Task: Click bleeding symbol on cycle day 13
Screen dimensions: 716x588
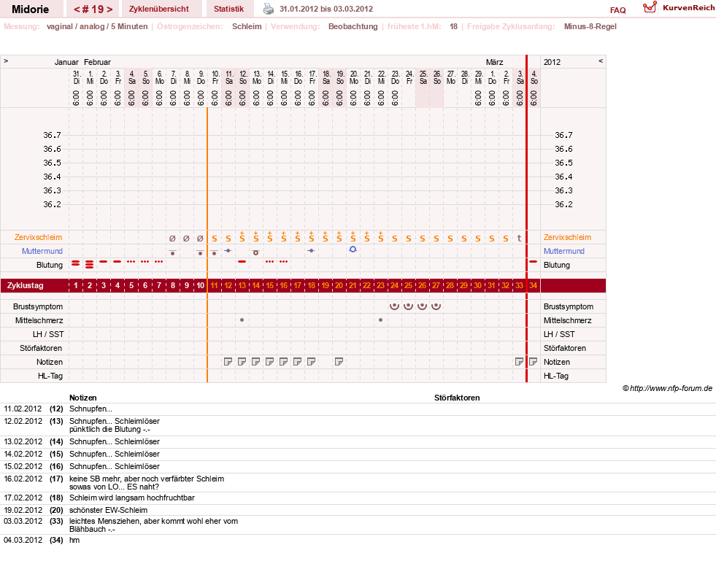Action: tap(242, 262)
